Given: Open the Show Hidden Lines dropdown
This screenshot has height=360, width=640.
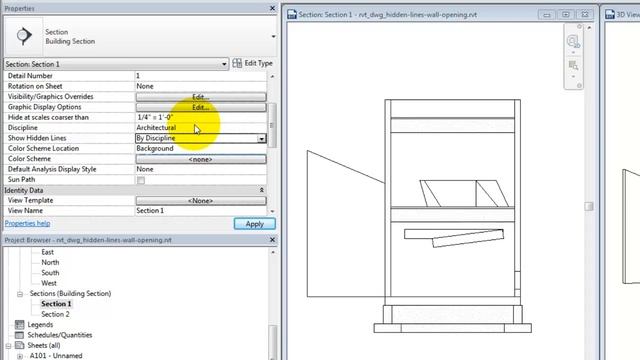Looking at the screenshot, I should [261, 139].
